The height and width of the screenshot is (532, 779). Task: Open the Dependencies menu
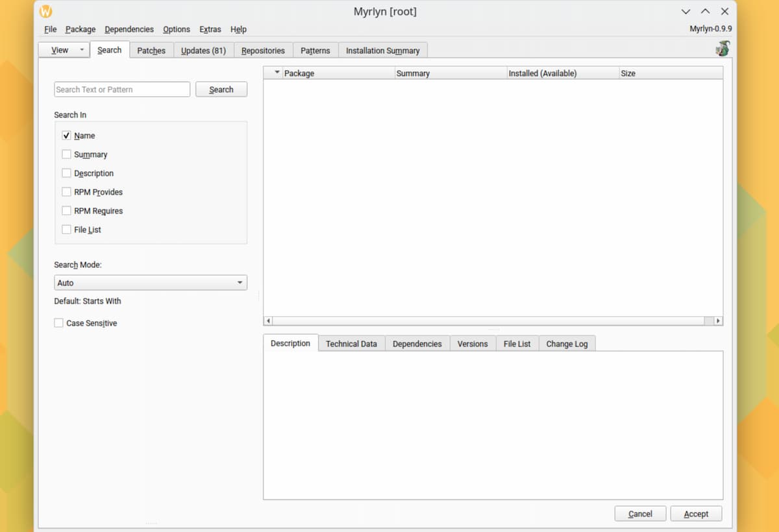click(129, 29)
